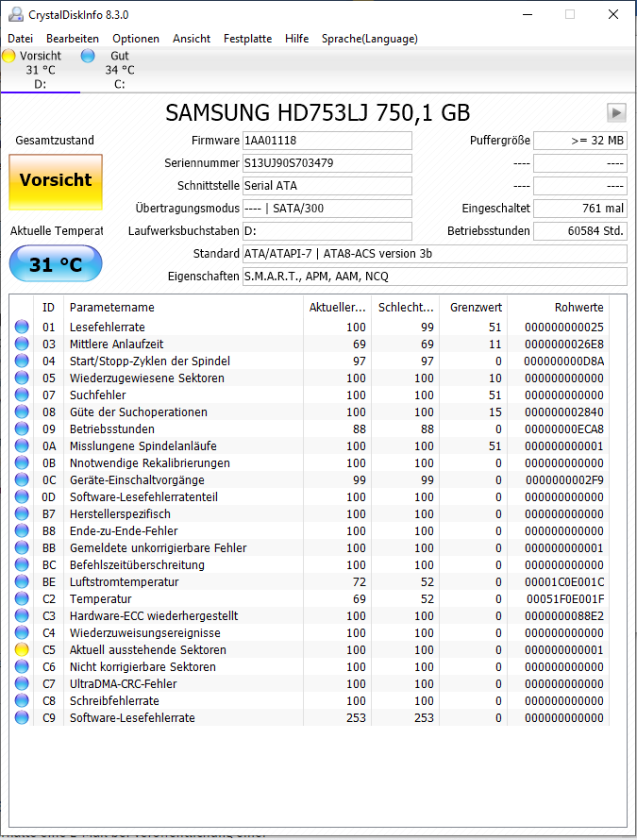Click the Standard field ATA/ATAPI-7
The height and width of the screenshot is (840, 637).
[435, 253]
